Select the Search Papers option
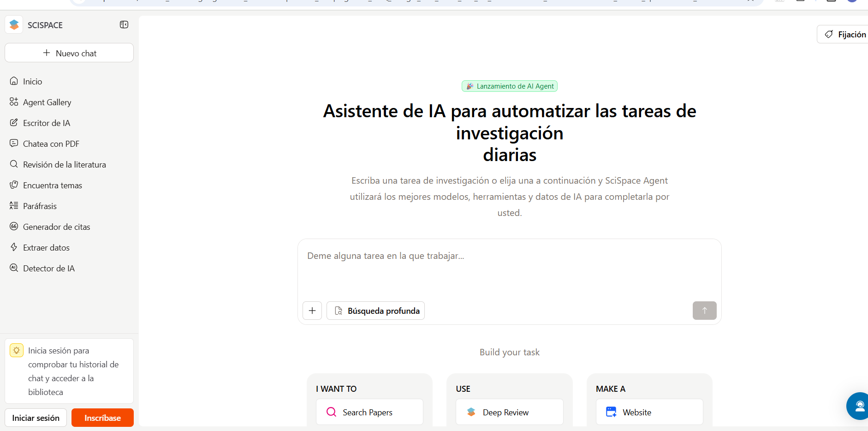The image size is (868, 431). point(369,412)
